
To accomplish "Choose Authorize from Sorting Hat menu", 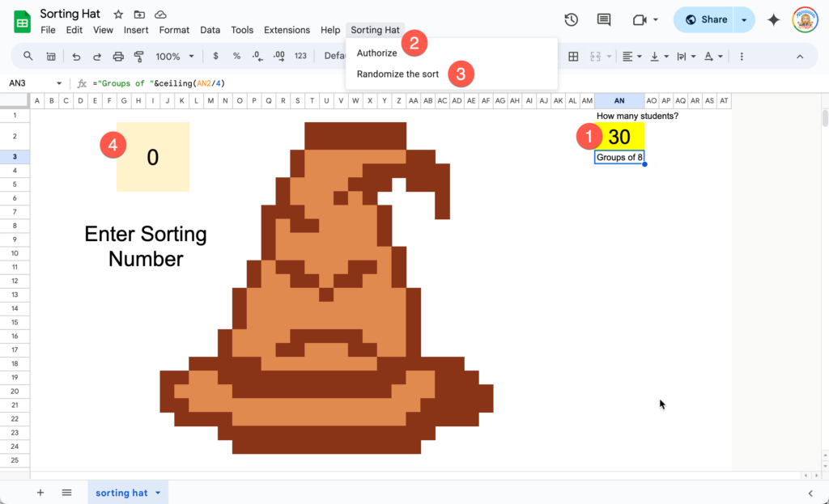I will (377, 53).
